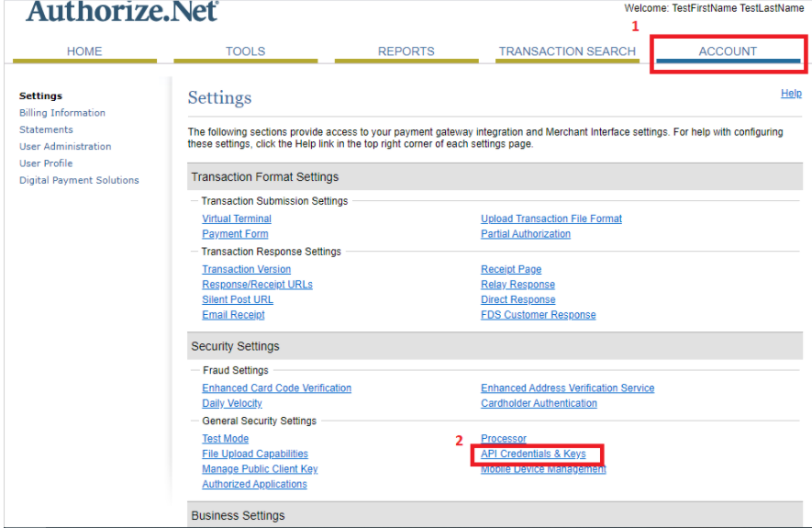This screenshot has height=528, width=812.
Task: Click the Settings page heading
Action: pyautogui.click(x=219, y=97)
